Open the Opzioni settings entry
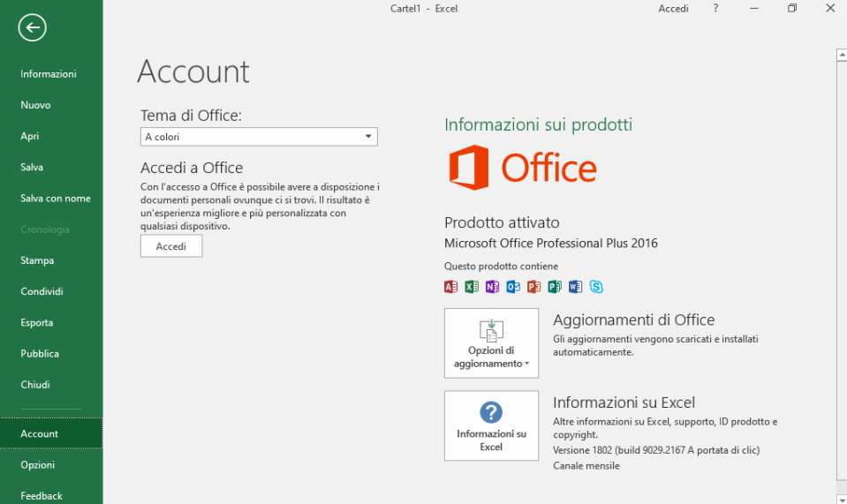The width and height of the screenshot is (847, 504). tap(38, 465)
